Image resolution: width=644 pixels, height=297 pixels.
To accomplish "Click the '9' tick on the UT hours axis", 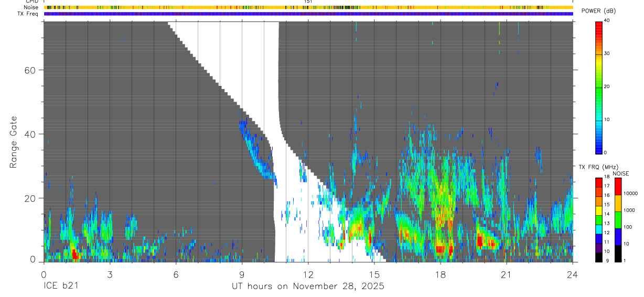I will click(242, 274).
